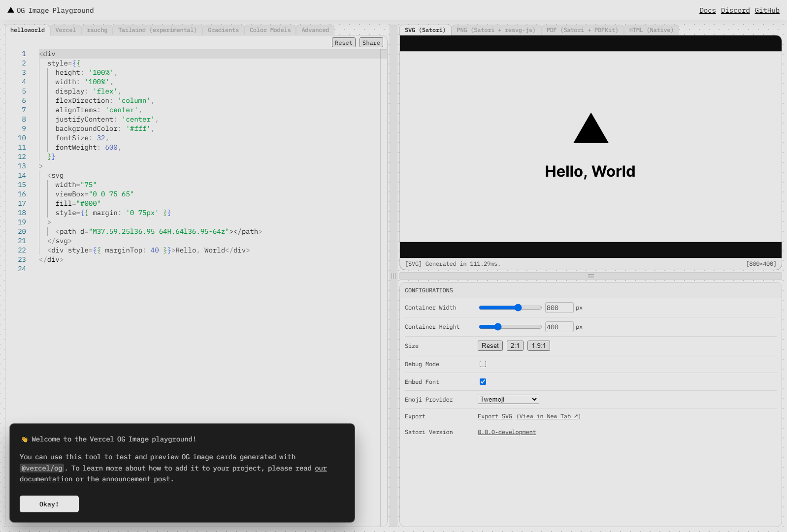Open the 0.0.0-development version link
Viewport: 787px width, 532px height.
pos(507,432)
